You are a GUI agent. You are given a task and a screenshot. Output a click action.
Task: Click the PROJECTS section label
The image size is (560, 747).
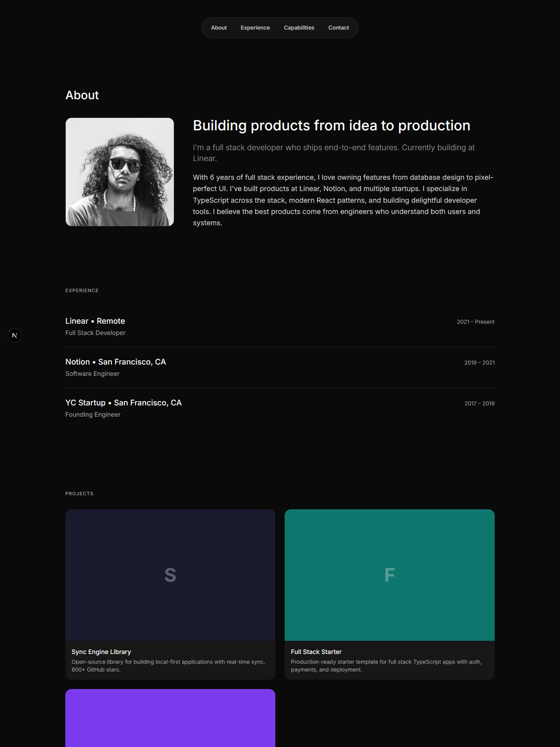[79, 494]
